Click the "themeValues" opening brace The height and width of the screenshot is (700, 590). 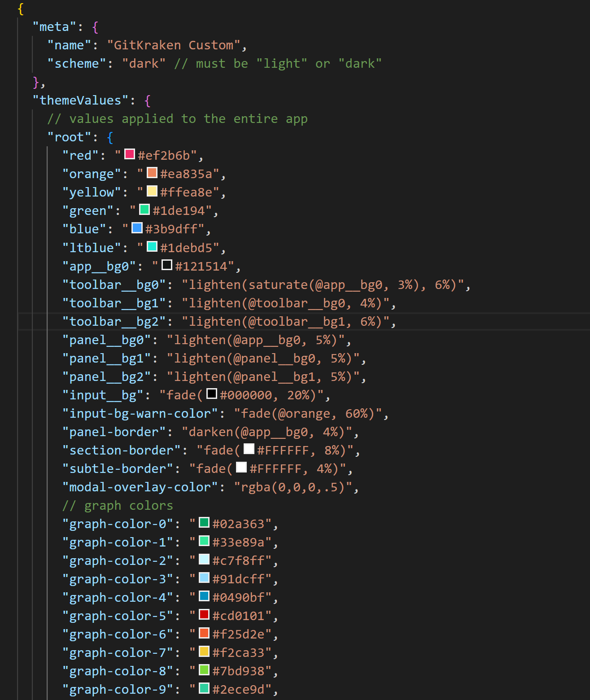coord(148,101)
